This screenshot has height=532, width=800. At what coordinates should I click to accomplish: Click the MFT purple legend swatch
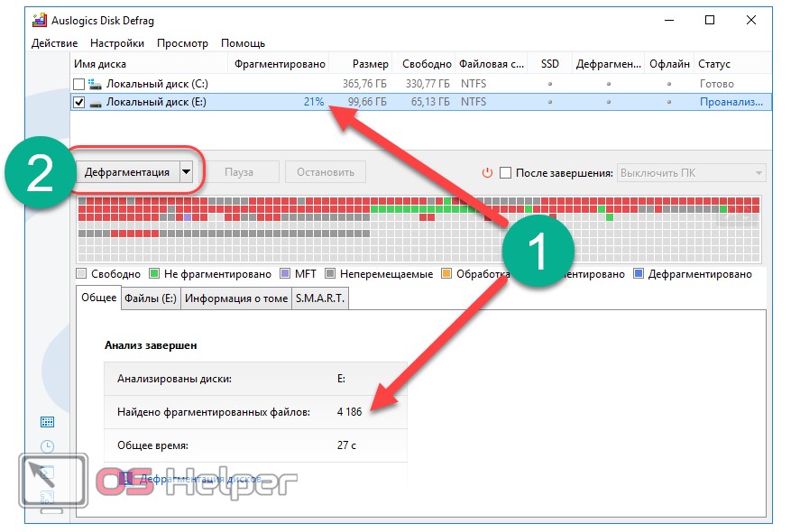pos(285,274)
